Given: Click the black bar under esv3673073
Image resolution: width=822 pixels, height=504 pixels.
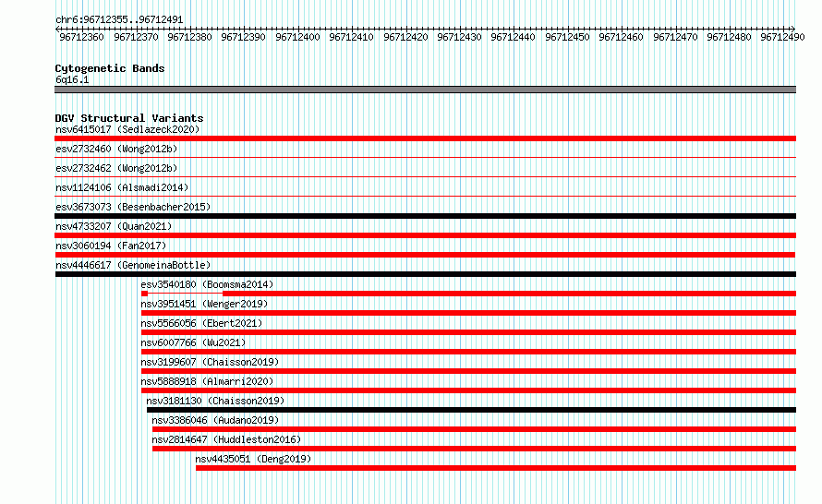Looking at the screenshot, I should pos(425,216).
